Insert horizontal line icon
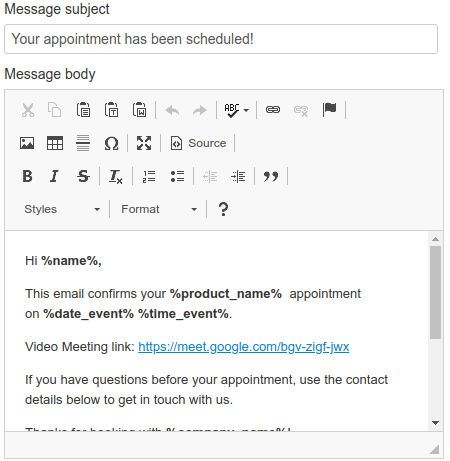 [x=83, y=143]
